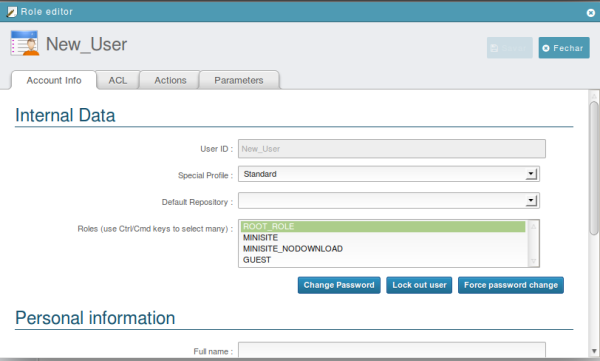The width and height of the screenshot is (600, 361).
Task: Open the ACL tab
Action: pyautogui.click(x=118, y=80)
